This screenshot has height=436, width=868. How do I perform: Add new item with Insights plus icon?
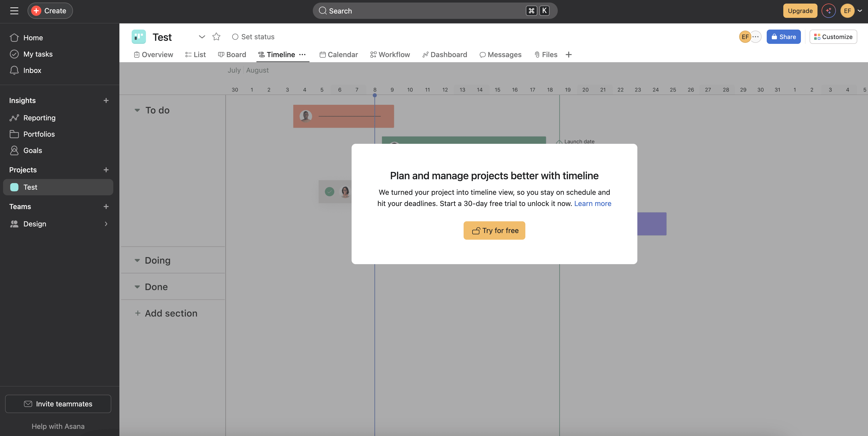pyautogui.click(x=106, y=100)
